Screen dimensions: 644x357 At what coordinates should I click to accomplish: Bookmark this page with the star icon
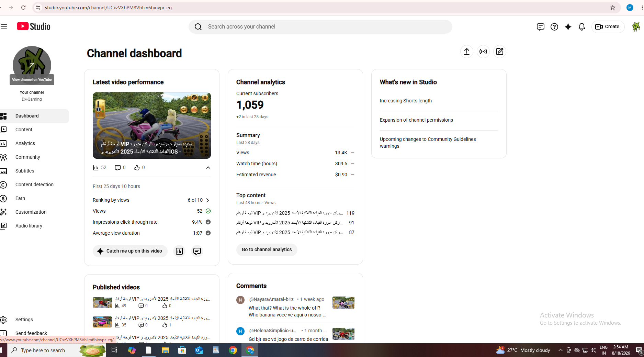tap(612, 8)
